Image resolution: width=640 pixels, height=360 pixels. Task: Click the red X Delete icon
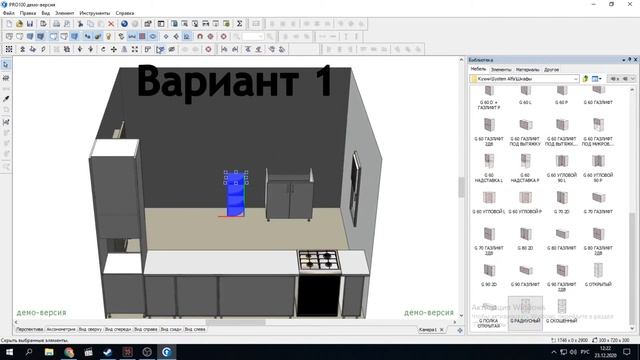(x=111, y=24)
